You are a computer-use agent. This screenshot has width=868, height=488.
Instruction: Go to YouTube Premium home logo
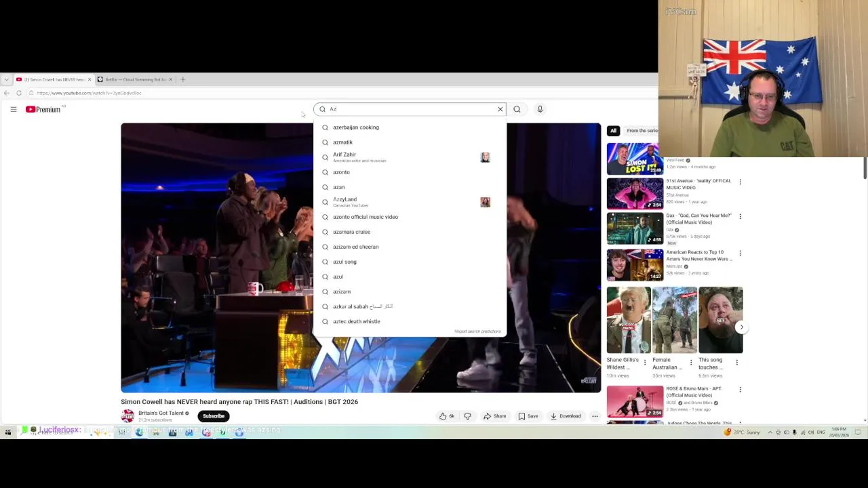[43, 109]
